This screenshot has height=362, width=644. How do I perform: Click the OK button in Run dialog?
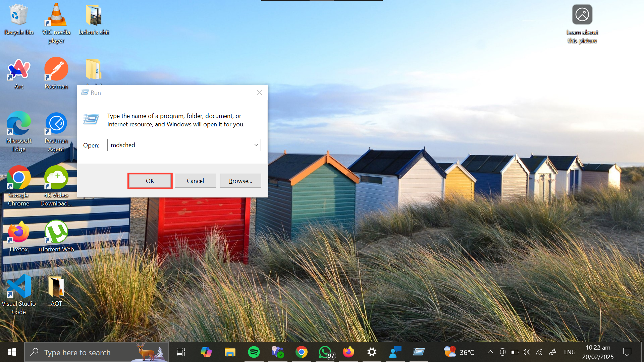tap(150, 181)
